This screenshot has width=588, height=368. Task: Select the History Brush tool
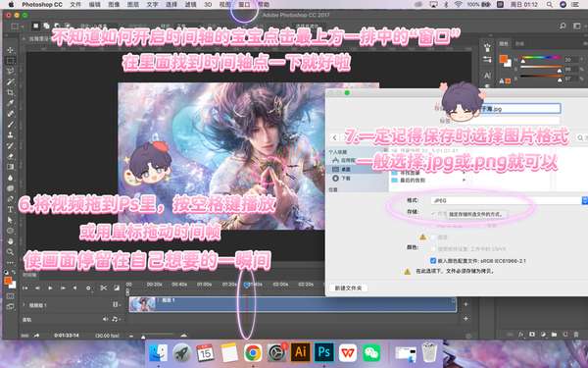[11, 145]
